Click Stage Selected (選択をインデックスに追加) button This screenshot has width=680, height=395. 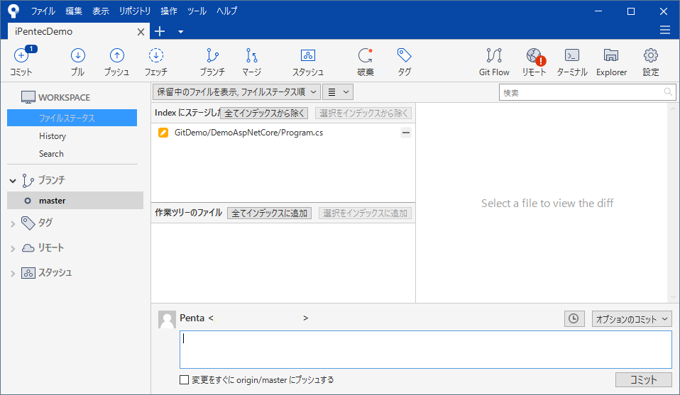coord(365,213)
